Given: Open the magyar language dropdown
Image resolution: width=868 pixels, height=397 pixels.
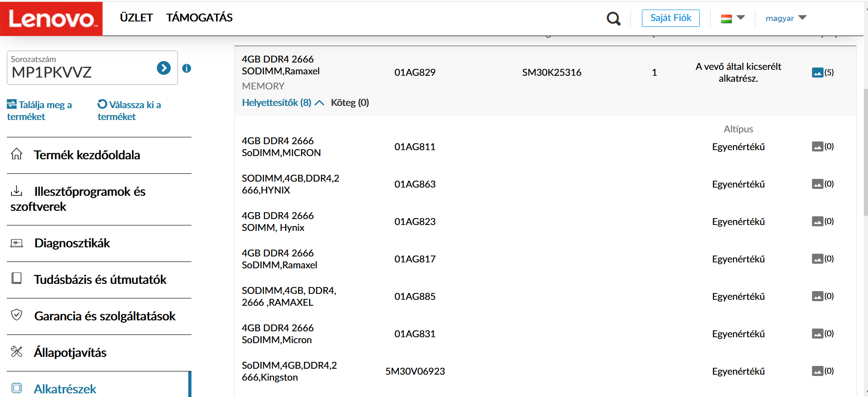Looking at the screenshot, I should point(786,18).
